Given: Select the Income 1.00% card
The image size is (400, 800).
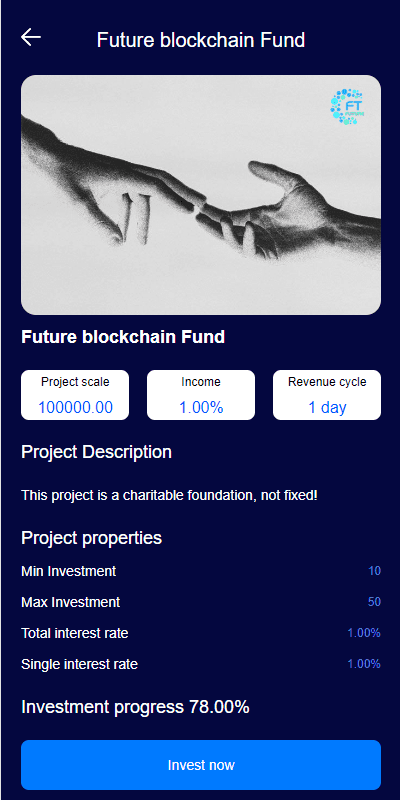Looking at the screenshot, I should pyautogui.click(x=201, y=395).
